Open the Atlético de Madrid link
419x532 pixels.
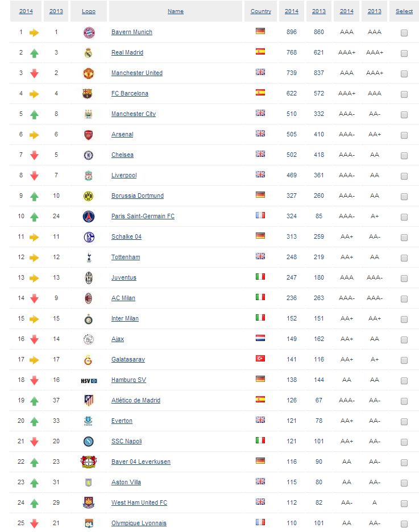136,400
